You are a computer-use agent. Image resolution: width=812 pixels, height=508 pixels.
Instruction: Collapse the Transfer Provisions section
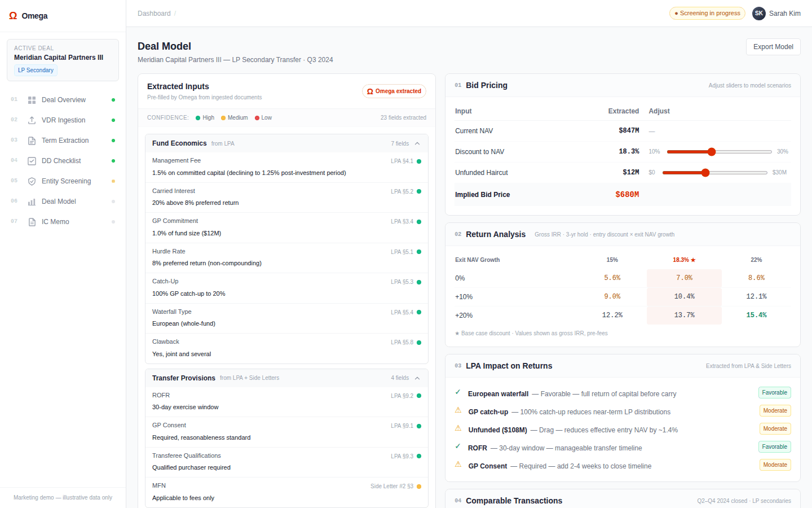tap(417, 378)
